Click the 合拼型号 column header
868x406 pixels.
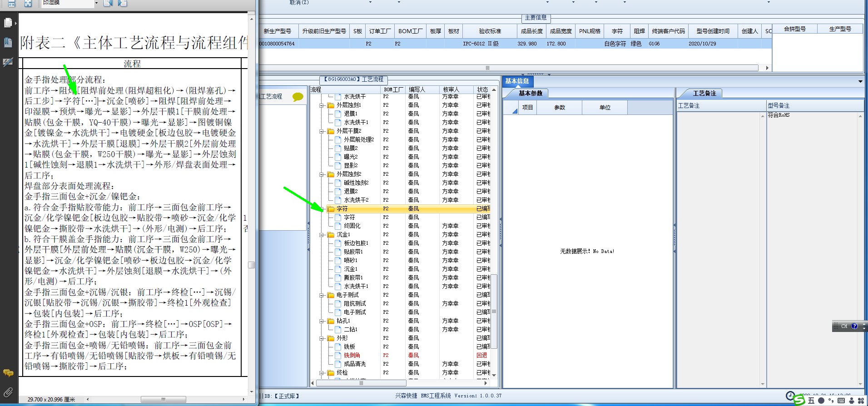point(795,29)
